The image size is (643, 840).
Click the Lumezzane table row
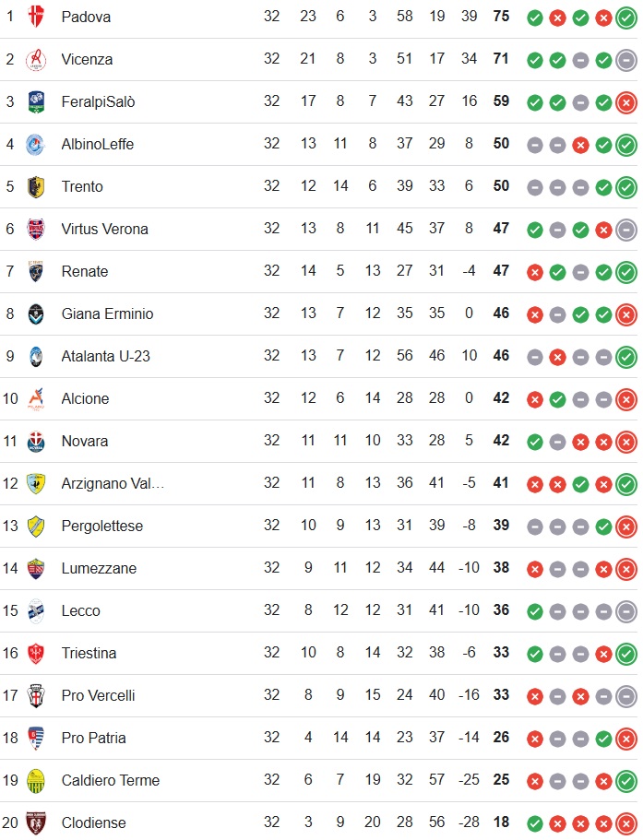(x=321, y=568)
